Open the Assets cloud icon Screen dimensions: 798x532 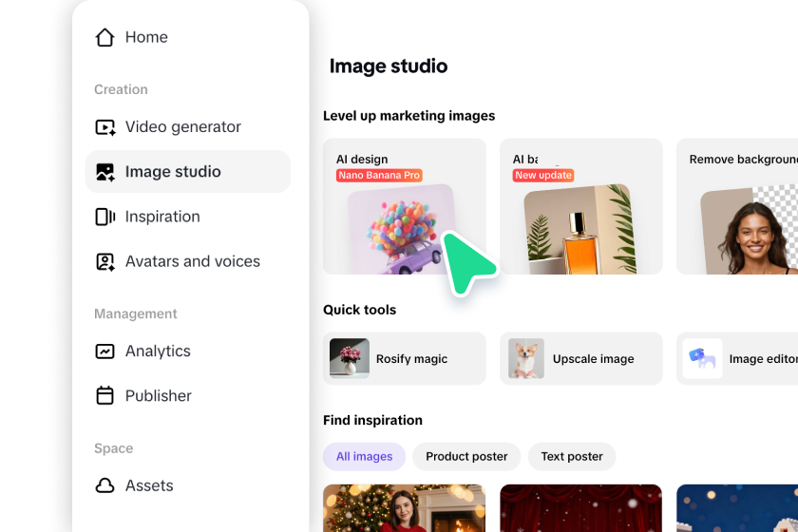104,486
